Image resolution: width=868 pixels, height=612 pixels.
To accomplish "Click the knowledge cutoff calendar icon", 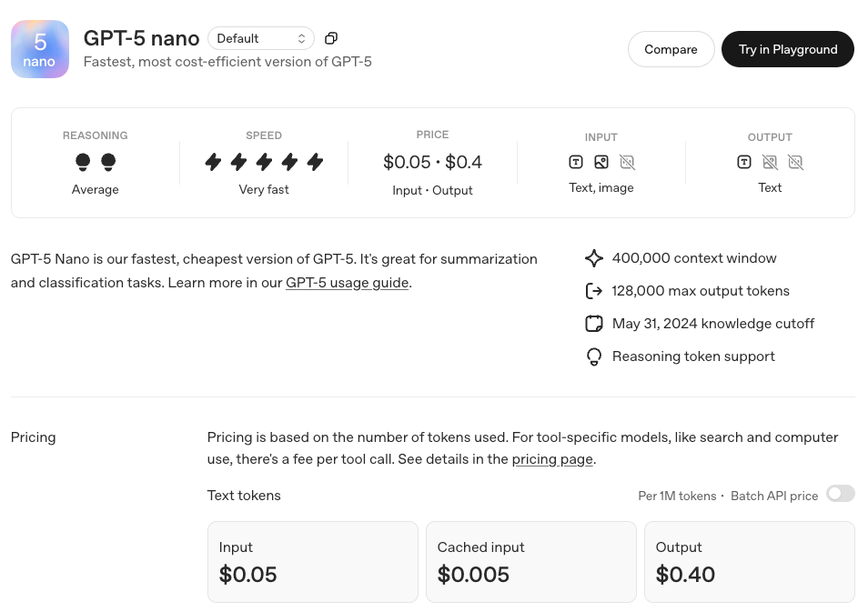I will point(593,324).
